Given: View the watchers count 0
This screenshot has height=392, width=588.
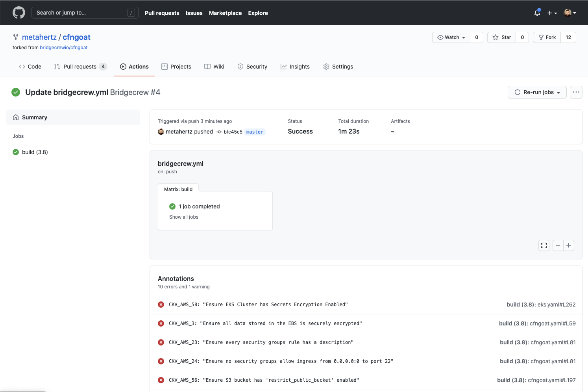Looking at the screenshot, I should pyautogui.click(x=477, y=37).
